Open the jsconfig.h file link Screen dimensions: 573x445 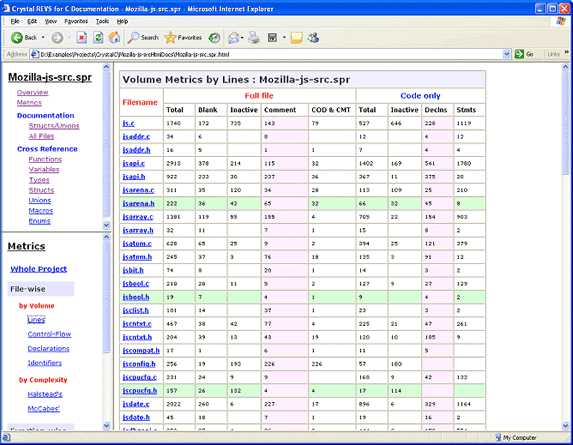(139, 364)
